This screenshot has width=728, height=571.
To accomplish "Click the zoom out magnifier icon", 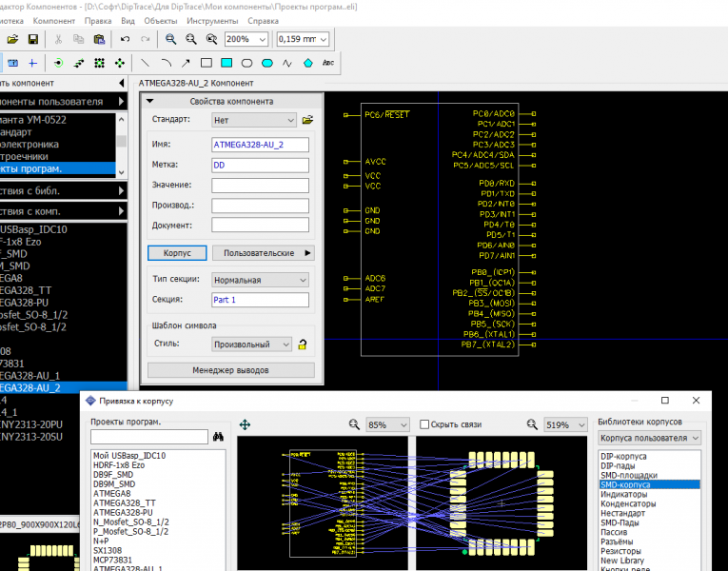I will pos(191,39).
